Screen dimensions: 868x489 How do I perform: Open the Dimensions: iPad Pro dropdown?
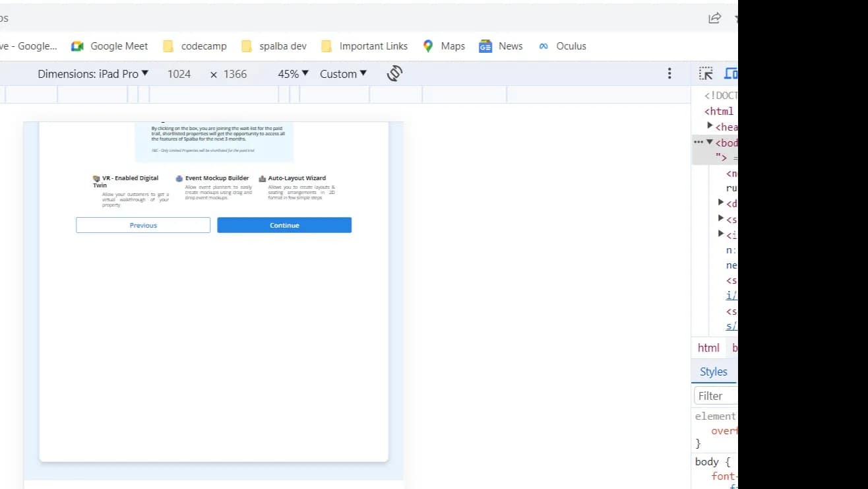93,74
